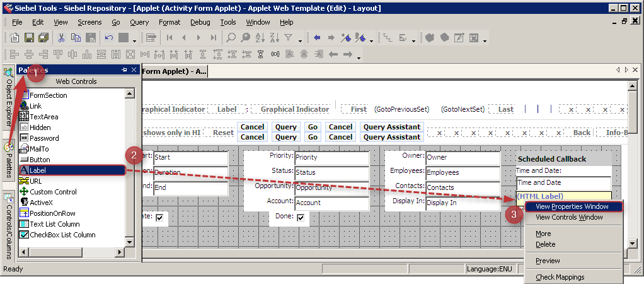Open the Debug menu
Screen dimensions: 644x284
tap(200, 22)
